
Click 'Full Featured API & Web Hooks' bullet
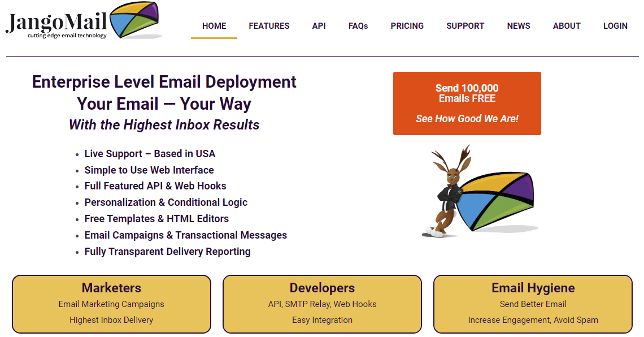[x=155, y=186]
